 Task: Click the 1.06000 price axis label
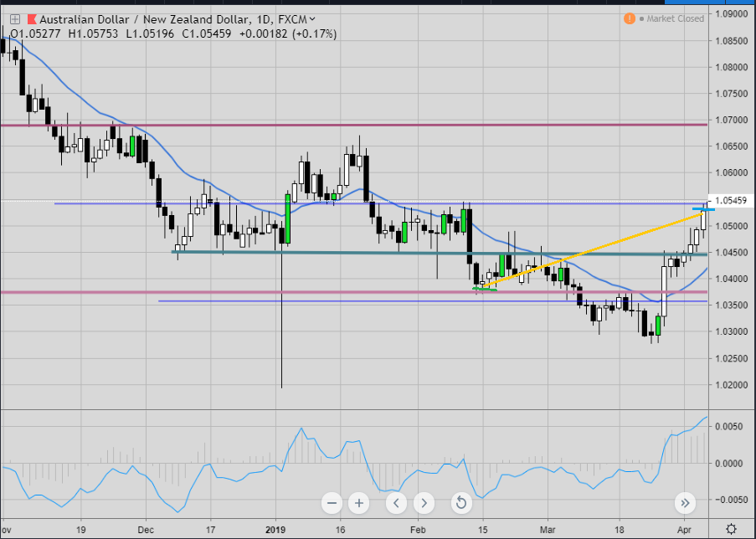click(732, 173)
